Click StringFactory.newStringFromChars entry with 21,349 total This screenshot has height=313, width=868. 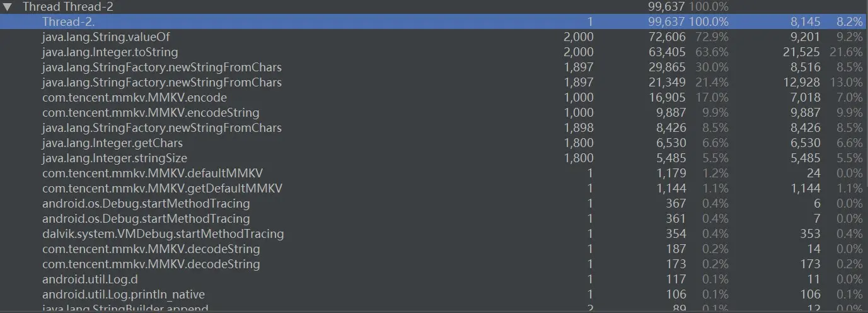(434, 82)
